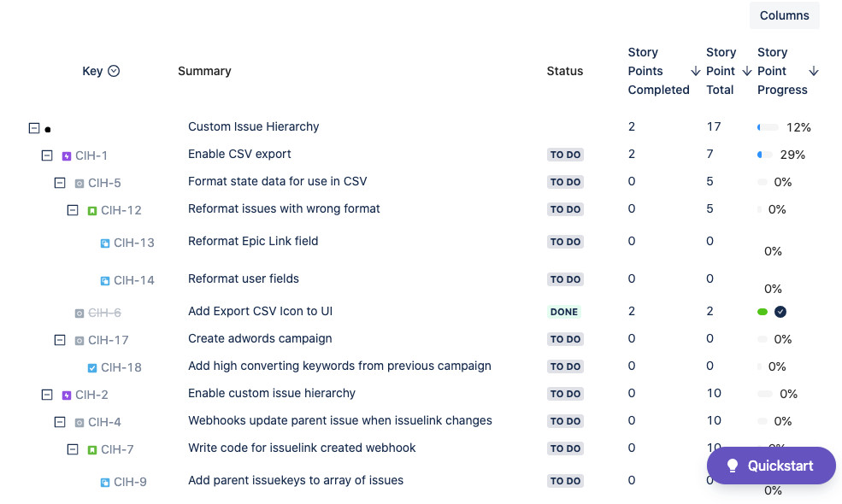
Task: Collapse the root Custom Issue Hierarchy node
Action: coord(33,127)
